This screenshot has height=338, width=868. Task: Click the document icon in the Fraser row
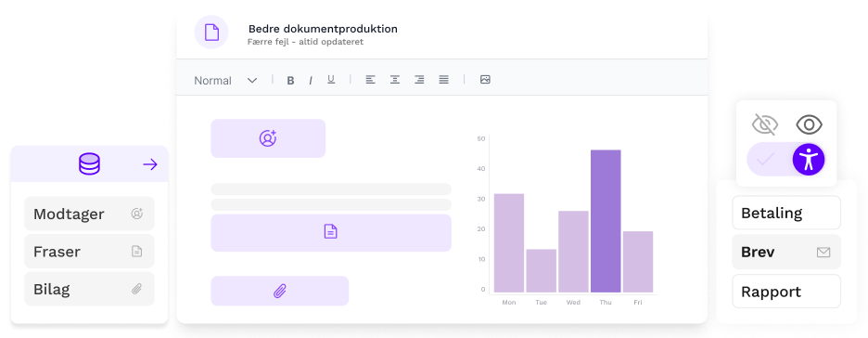click(136, 252)
